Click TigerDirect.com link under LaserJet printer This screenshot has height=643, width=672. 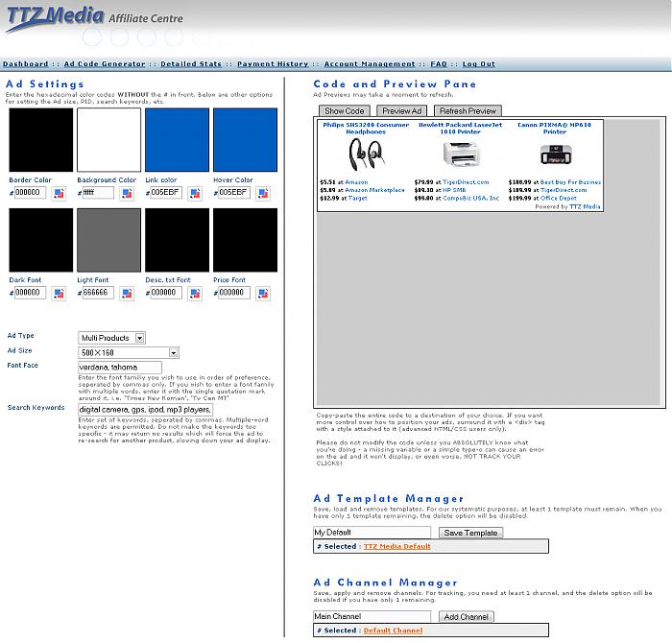click(x=466, y=182)
